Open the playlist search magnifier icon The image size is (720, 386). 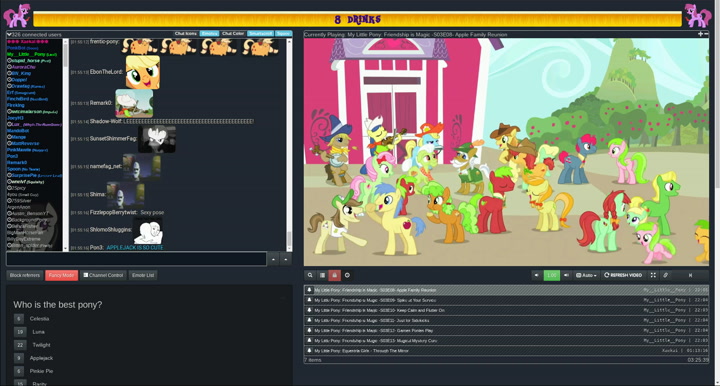click(310, 275)
